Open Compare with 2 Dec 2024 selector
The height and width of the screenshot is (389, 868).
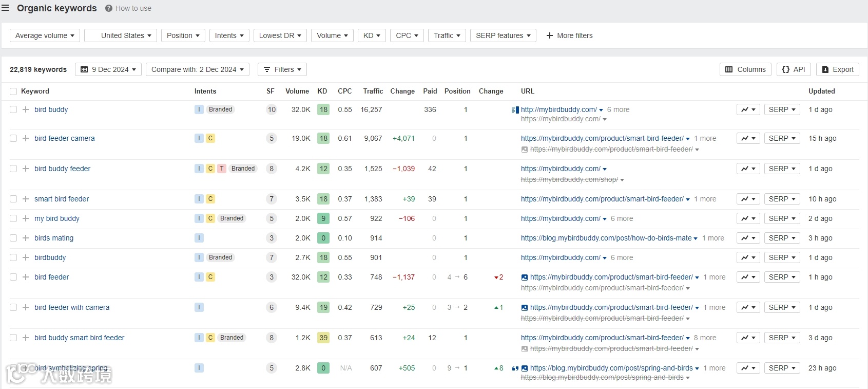point(198,69)
